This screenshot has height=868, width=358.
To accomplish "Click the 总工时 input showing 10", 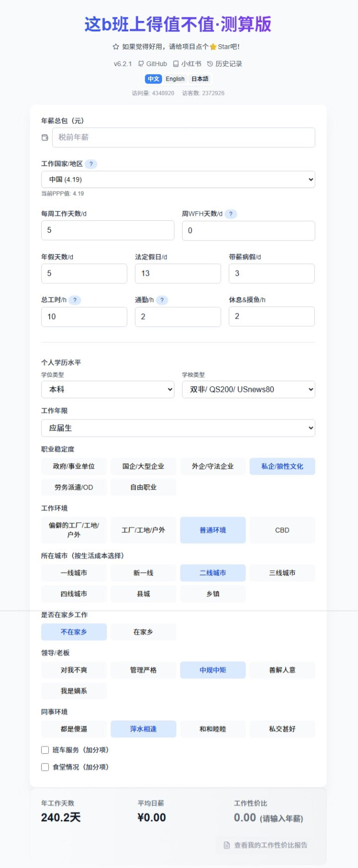I will point(84,317).
